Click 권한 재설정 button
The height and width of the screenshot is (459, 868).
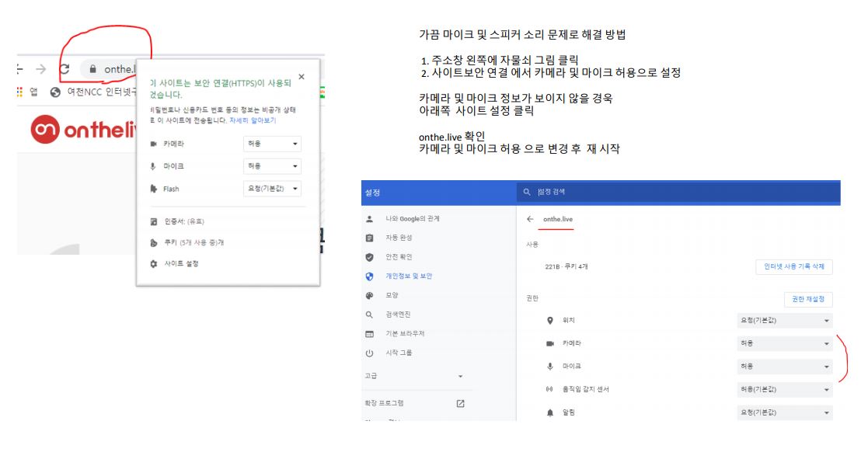click(808, 299)
